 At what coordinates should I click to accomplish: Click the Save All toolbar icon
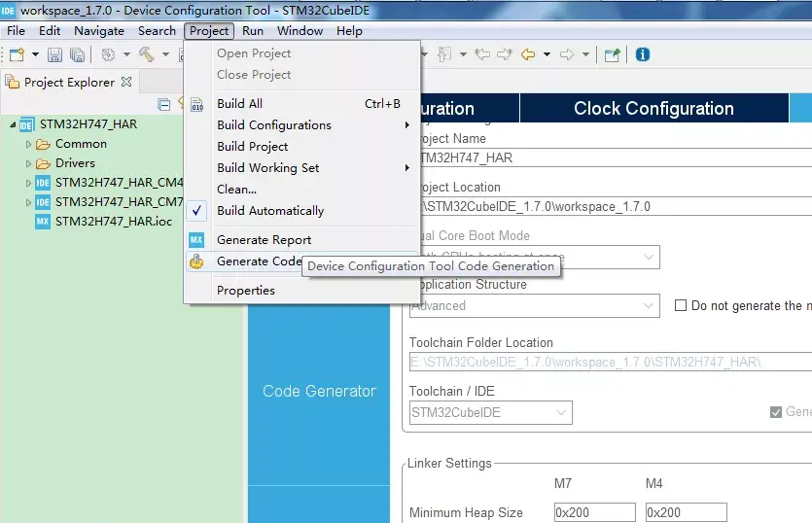(x=77, y=54)
